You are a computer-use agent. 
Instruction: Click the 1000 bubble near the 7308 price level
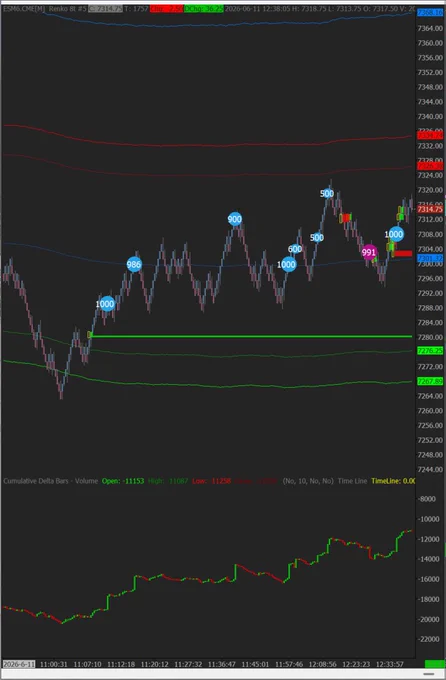click(394, 235)
